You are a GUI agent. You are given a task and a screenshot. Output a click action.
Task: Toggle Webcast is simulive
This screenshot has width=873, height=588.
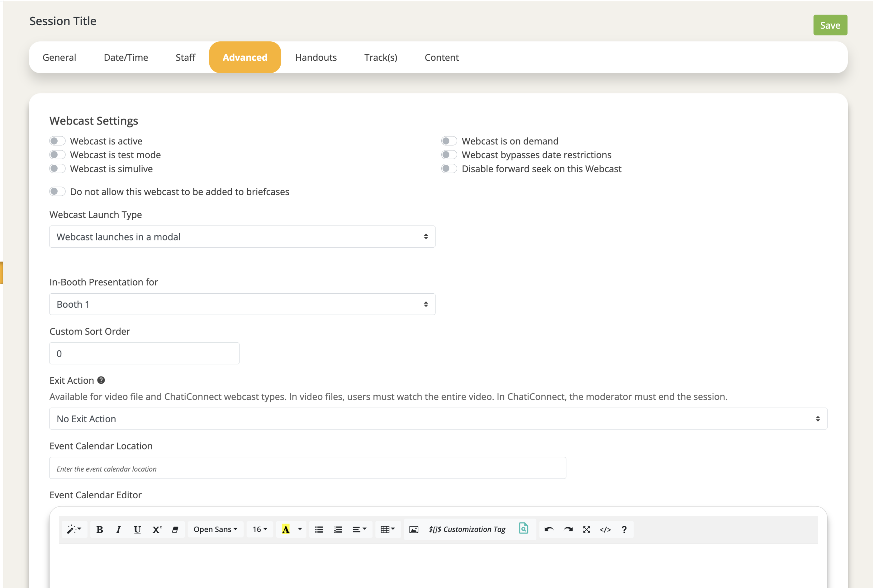tap(57, 168)
